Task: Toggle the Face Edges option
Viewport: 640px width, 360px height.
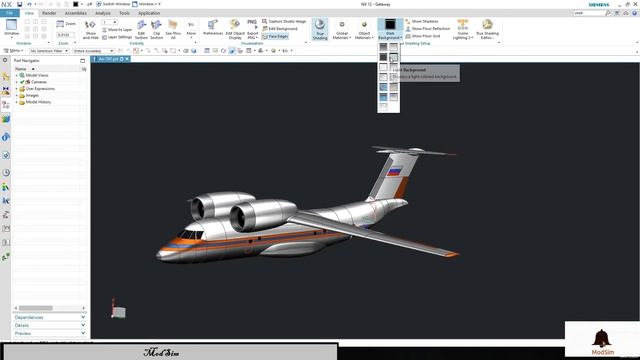Action: point(275,36)
